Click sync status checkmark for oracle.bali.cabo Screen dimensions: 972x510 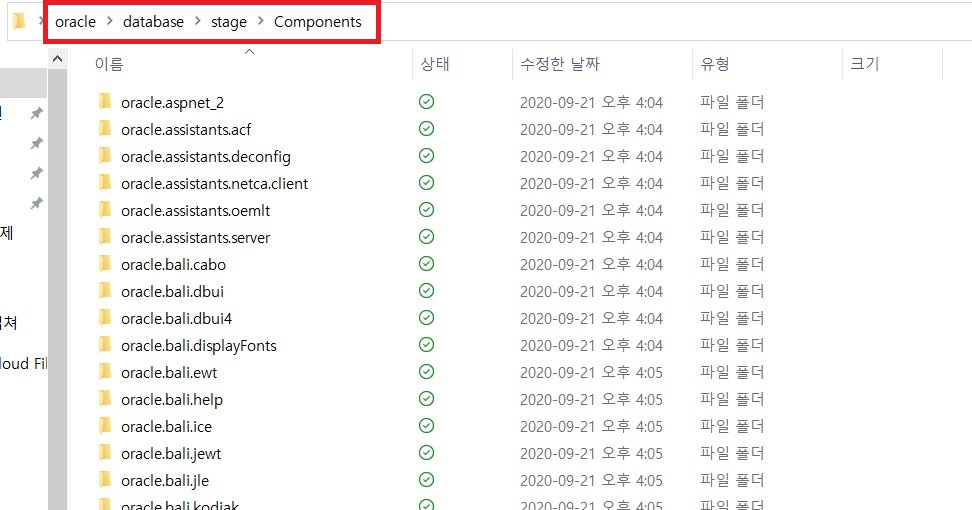pyautogui.click(x=426, y=264)
